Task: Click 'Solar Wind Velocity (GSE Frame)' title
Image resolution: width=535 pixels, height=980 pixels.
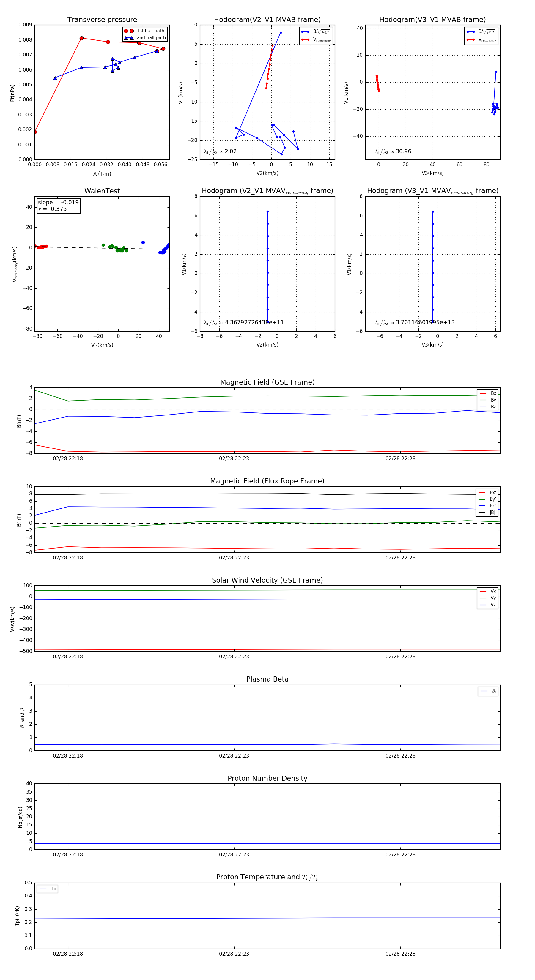Action: [x=267, y=581]
